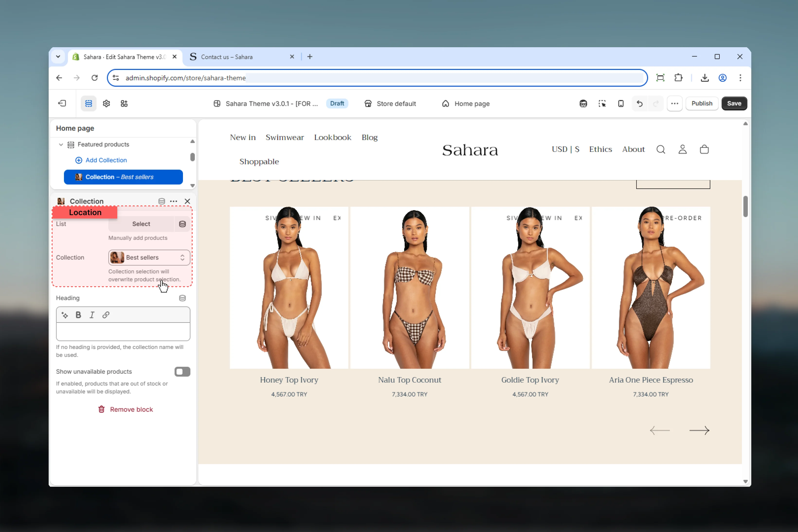798x532 pixels.
Task: Open theme settings gear icon
Action: (x=107, y=103)
